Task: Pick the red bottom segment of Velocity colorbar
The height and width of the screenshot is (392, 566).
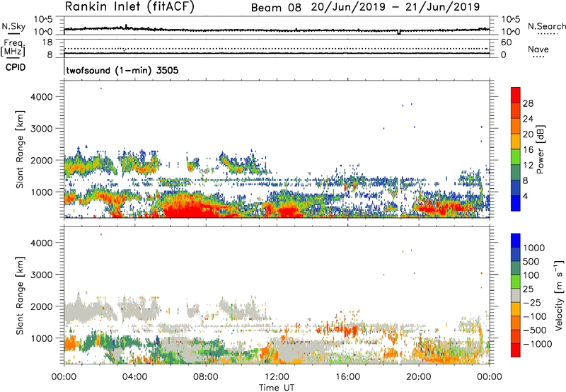Action: (516, 350)
